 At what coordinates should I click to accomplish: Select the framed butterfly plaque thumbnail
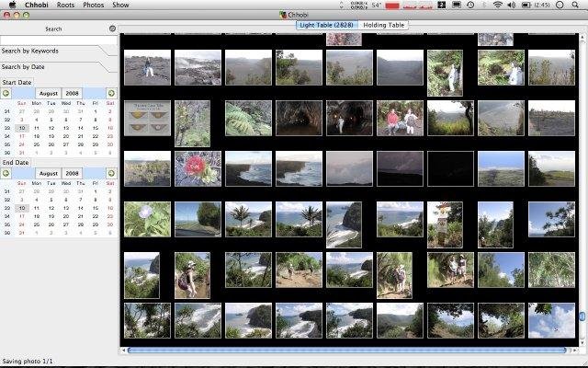(147, 118)
